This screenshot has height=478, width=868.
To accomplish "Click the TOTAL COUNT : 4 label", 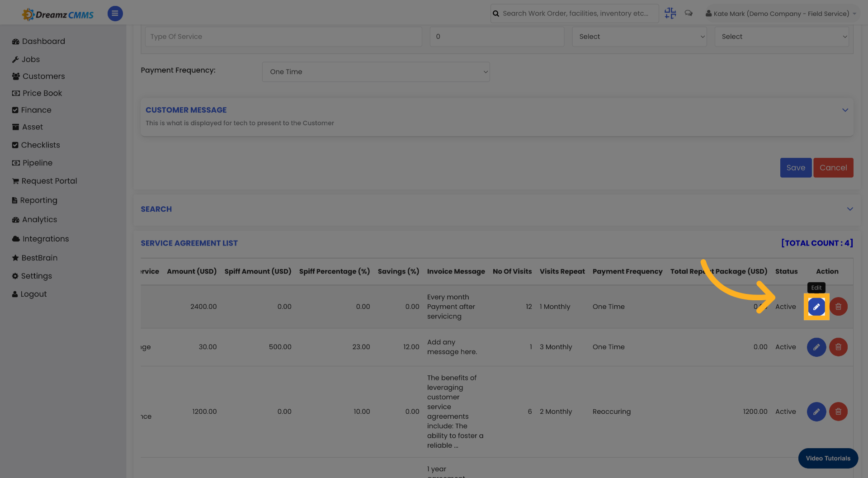I will 817,243.
